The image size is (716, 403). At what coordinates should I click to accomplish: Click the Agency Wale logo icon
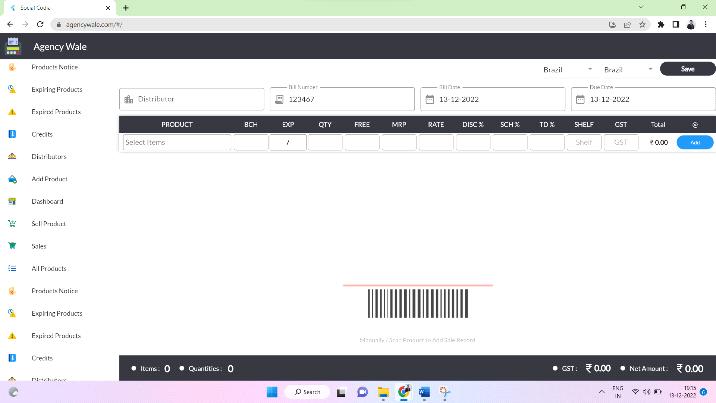pos(13,46)
